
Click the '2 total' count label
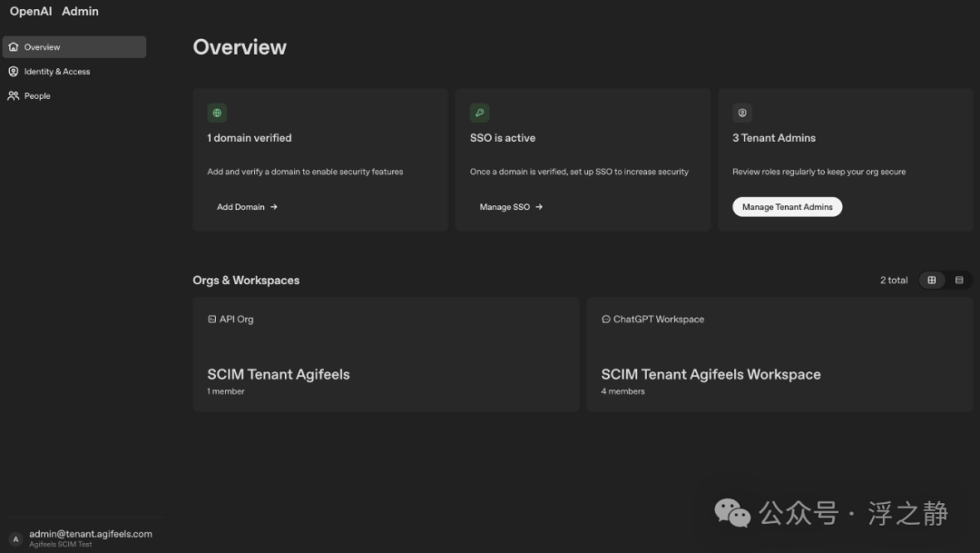(x=894, y=281)
